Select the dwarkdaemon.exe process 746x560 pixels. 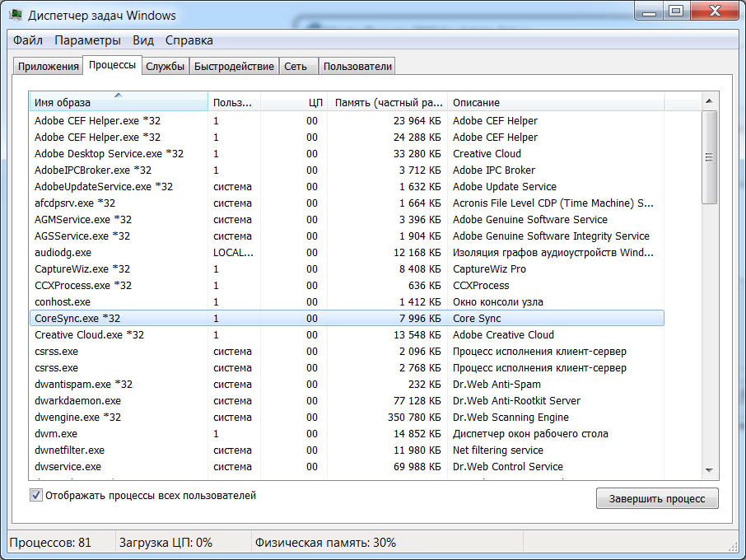(347, 401)
